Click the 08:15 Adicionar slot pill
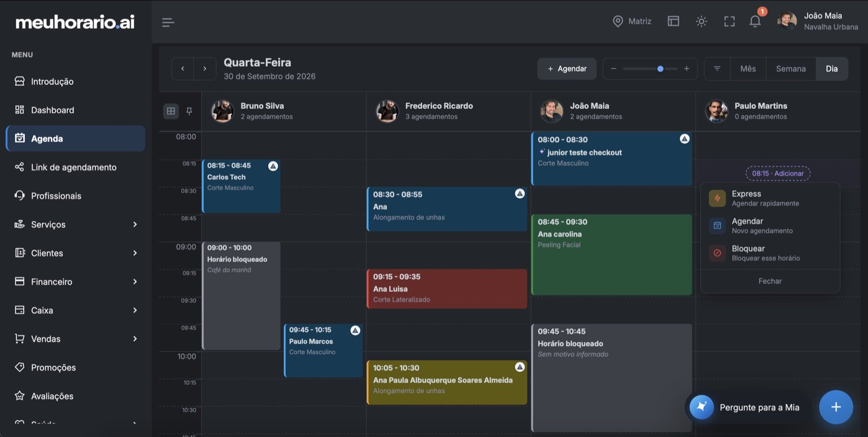Screen dimensions: 868x437 (x=778, y=173)
